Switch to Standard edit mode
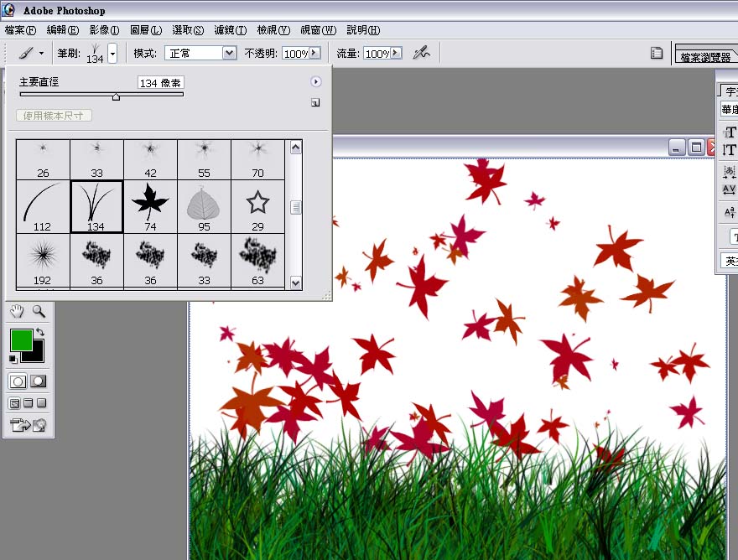 (x=17, y=381)
